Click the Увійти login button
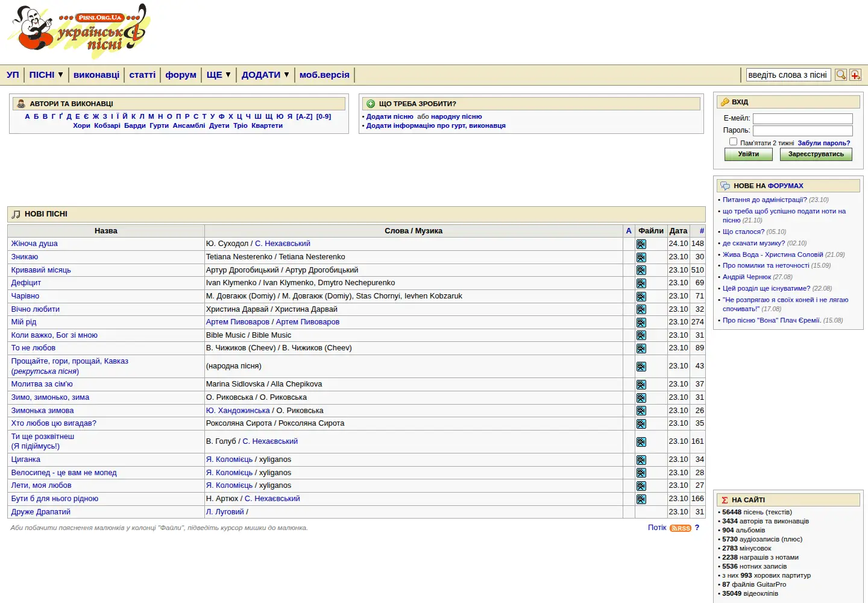This screenshot has width=868, height=603. tap(749, 154)
